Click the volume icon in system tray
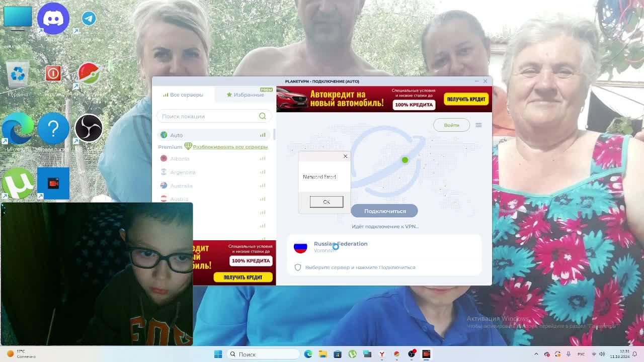Viewport: 644px width, 362px height. coord(602,354)
